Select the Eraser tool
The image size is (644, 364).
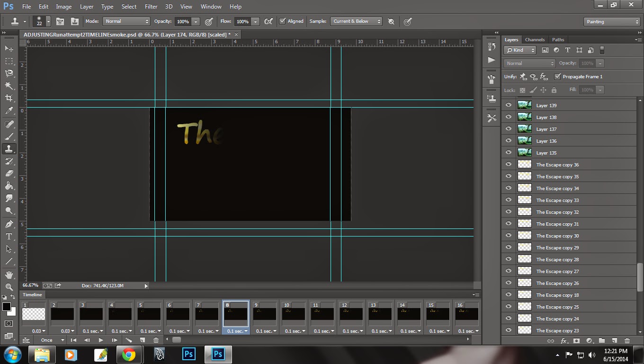point(9,173)
